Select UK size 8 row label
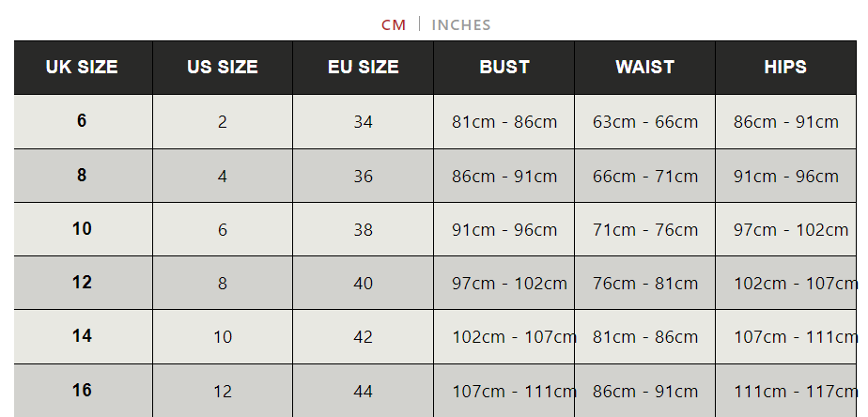The height and width of the screenshot is (417, 868). click(x=82, y=176)
